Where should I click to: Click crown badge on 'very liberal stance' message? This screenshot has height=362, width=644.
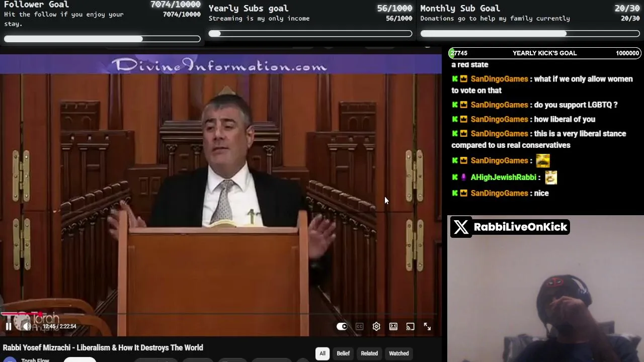tap(464, 134)
